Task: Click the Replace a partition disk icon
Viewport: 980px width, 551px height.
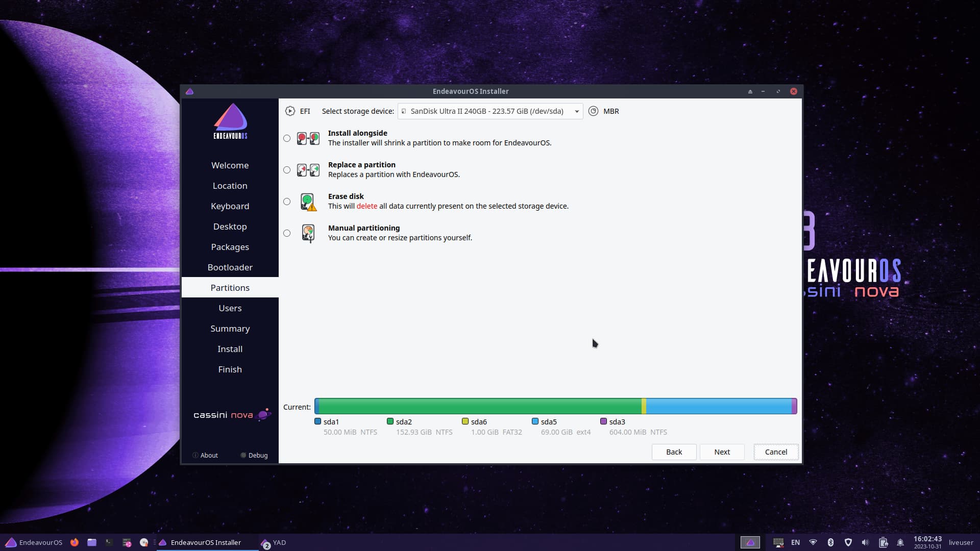Action: pyautogui.click(x=308, y=170)
